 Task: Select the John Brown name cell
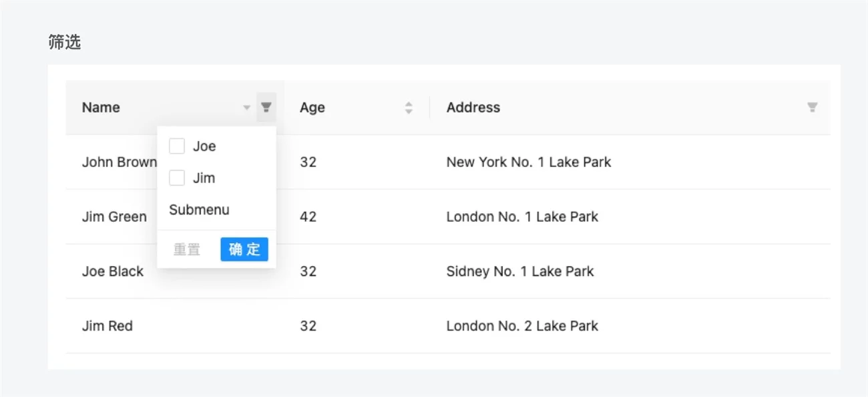coord(118,162)
